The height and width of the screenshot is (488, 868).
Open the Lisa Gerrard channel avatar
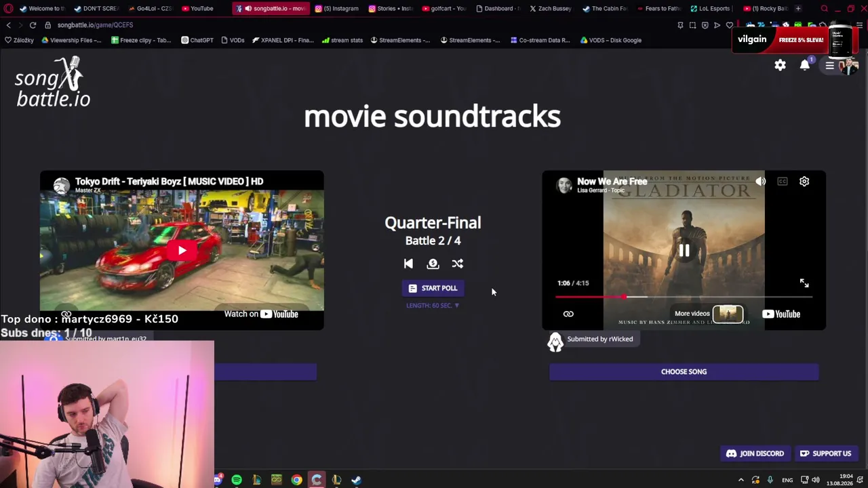[564, 186]
